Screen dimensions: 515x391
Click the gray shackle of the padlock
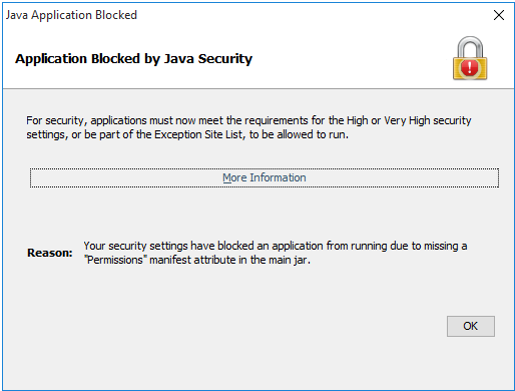pyautogui.click(x=470, y=47)
